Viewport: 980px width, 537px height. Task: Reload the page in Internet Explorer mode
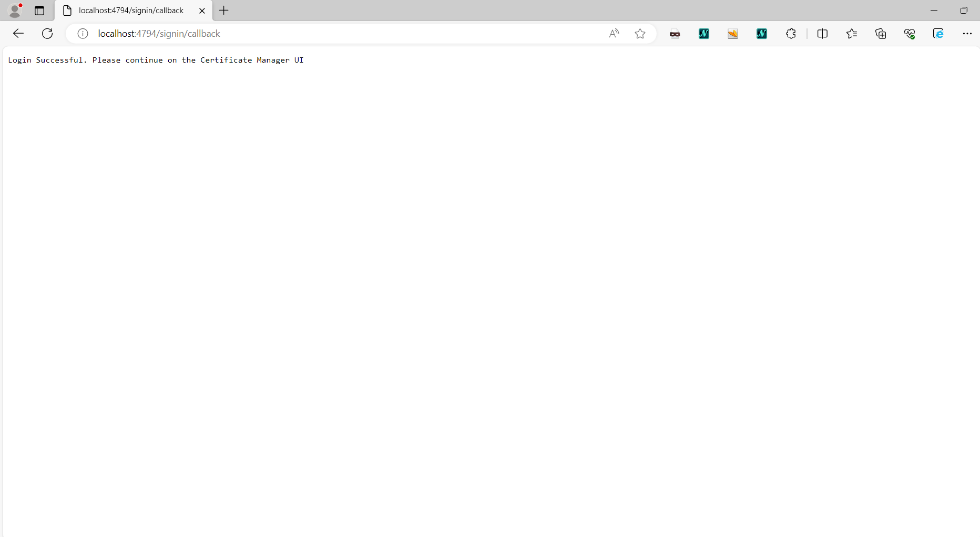(939, 33)
